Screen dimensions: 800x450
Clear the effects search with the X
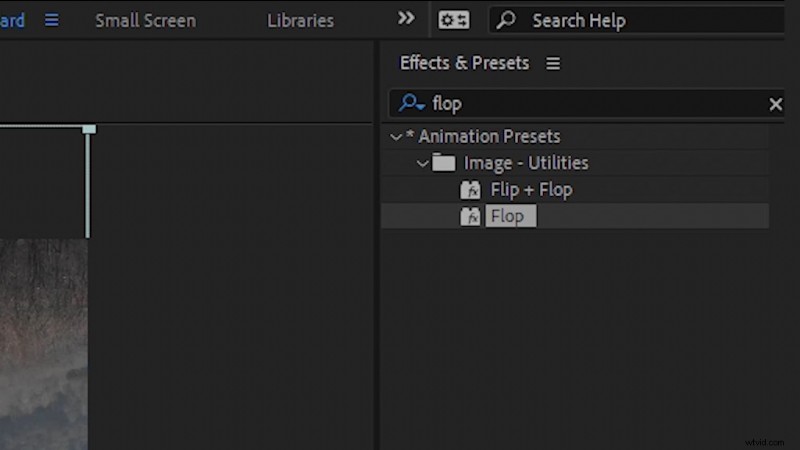(x=775, y=104)
